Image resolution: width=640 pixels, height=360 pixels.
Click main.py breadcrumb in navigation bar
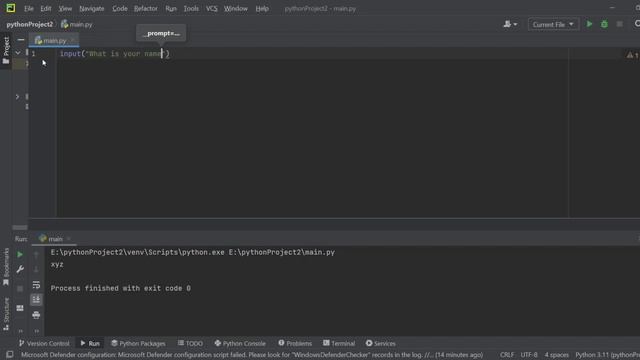[x=77, y=24]
